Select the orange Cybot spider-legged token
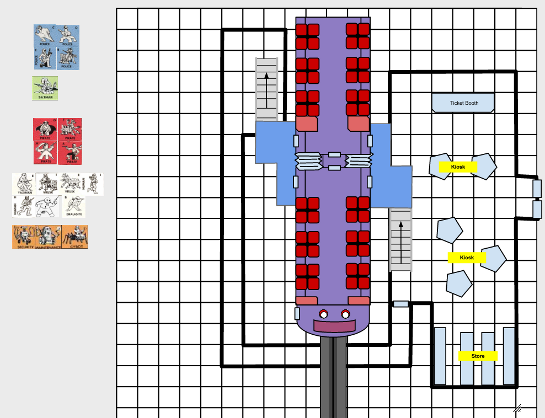 (x=75, y=237)
